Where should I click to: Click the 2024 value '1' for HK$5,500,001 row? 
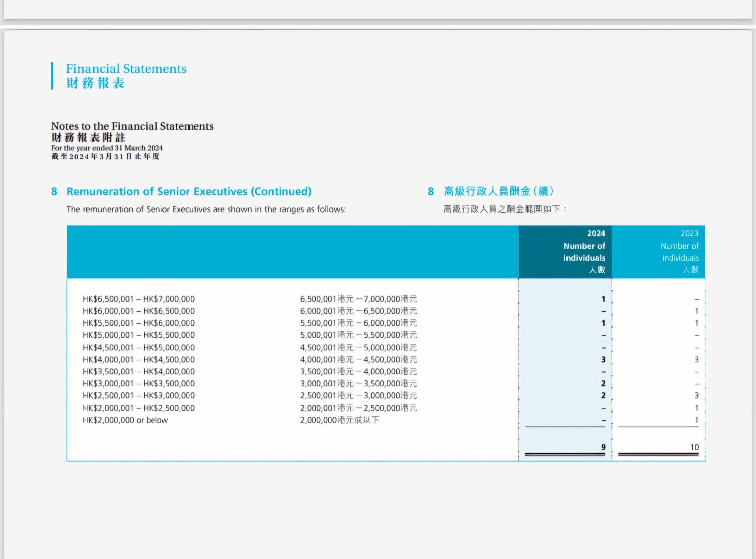click(603, 323)
